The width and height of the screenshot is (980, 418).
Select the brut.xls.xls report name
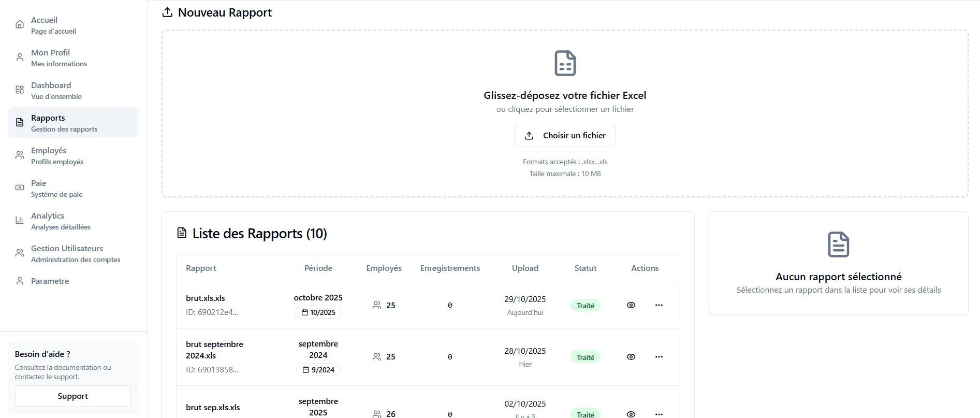click(x=206, y=298)
